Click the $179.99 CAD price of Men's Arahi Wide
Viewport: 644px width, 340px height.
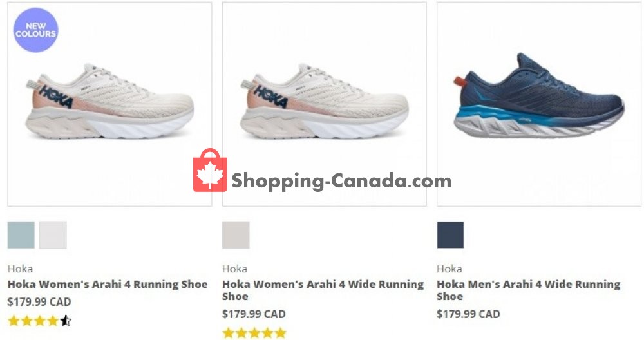[468, 314]
